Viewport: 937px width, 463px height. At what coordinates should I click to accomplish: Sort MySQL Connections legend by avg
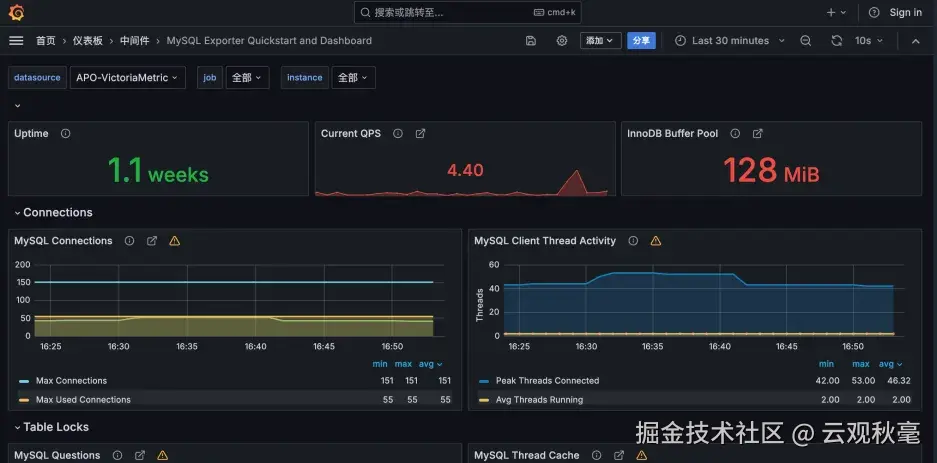click(x=430, y=364)
